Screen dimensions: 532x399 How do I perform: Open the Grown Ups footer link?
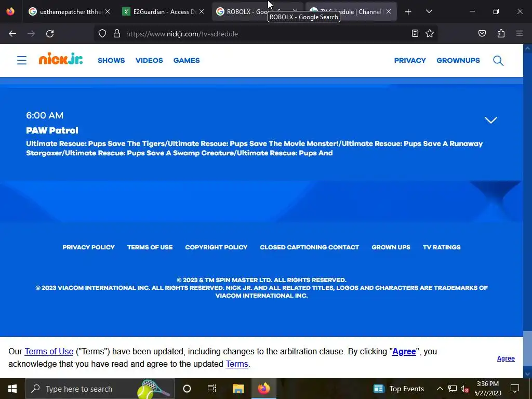click(391, 247)
